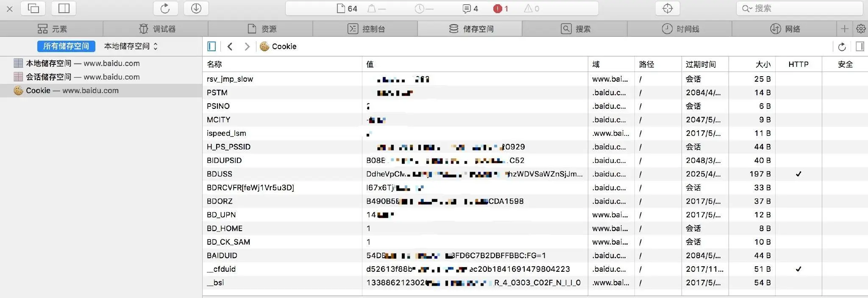Reload the page with the toolbar reload icon

(x=165, y=8)
